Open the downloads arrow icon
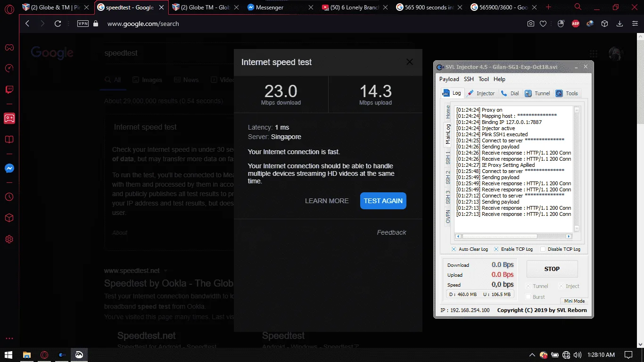Screen dimensions: 644x362 pyautogui.click(x=620, y=24)
